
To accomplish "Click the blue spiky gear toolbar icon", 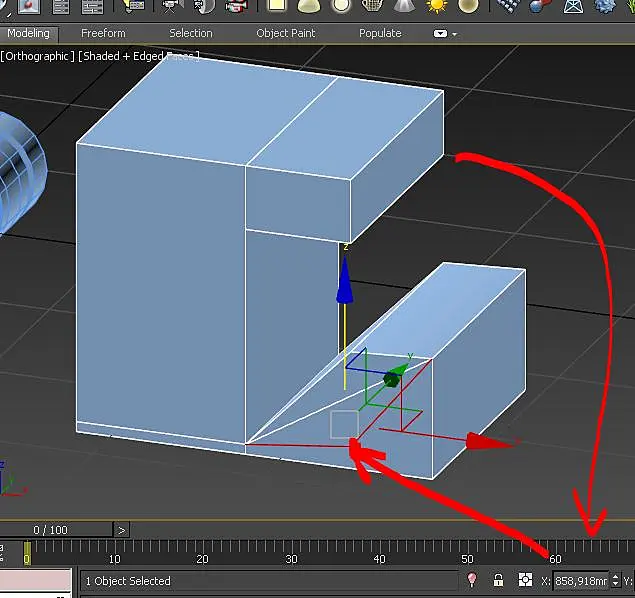I will pyautogui.click(x=604, y=6).
